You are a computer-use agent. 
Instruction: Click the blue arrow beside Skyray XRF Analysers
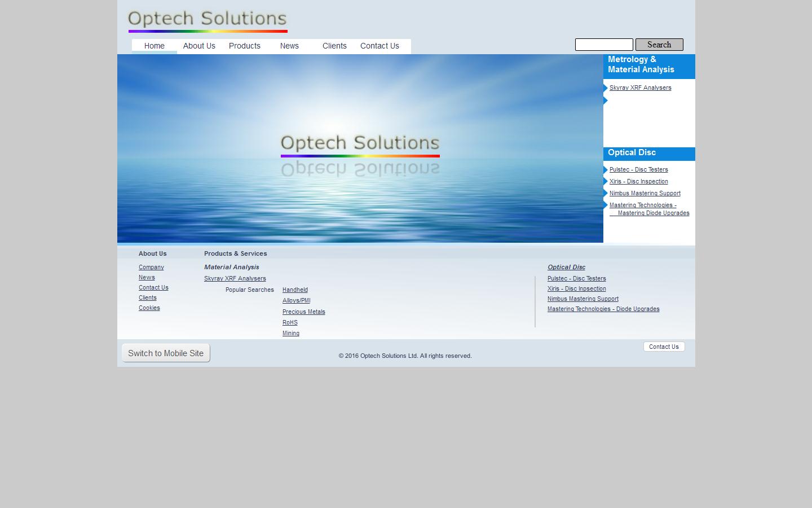606,88
